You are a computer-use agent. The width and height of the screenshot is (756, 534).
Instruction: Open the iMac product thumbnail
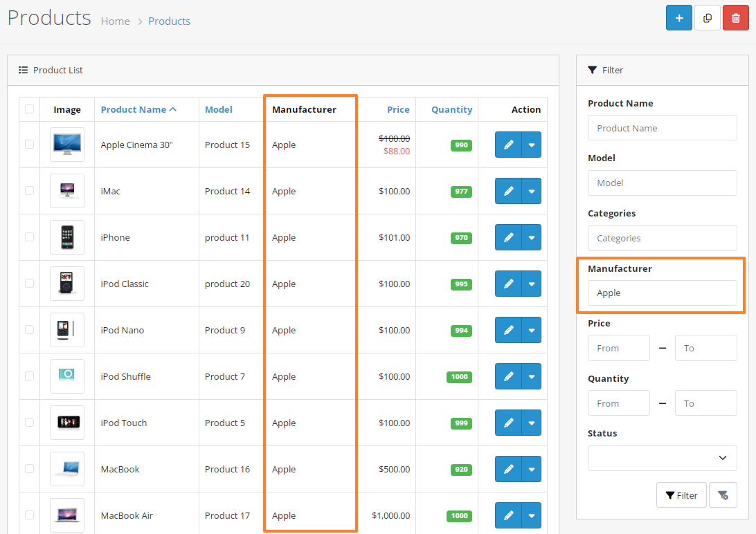click(67, 191)
